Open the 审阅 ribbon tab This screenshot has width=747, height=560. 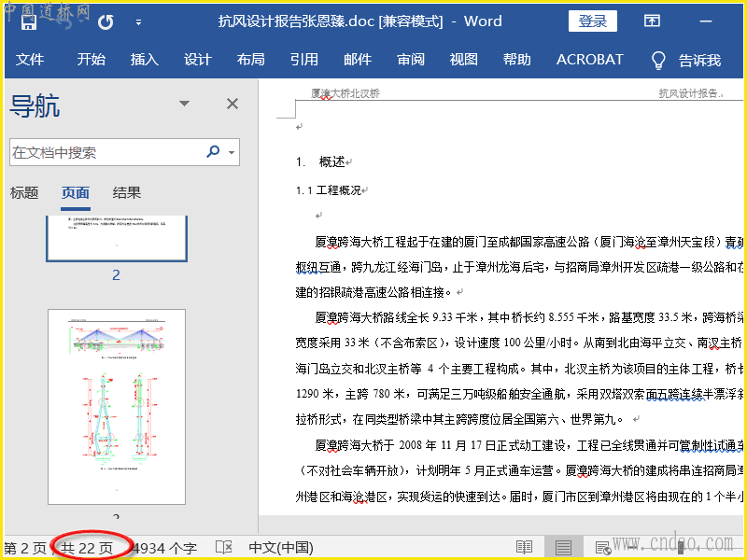click(x=411, y=60)
